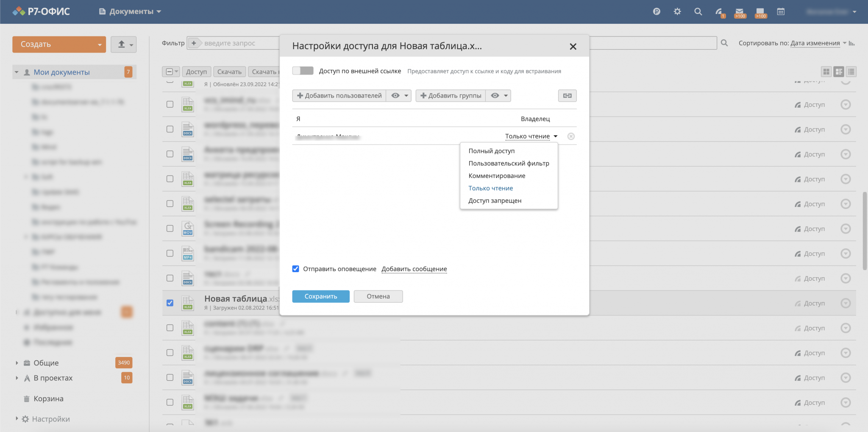The height and width of the screenshot is (432, 868).
Task: Choose Комментирование access option
Action: [x=497, y=176]
